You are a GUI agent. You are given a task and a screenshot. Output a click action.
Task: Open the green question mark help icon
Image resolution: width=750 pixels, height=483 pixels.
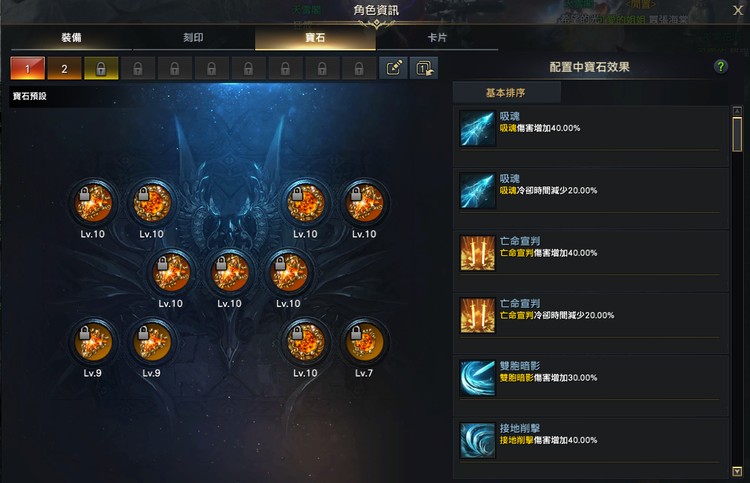tap(720, 66)
